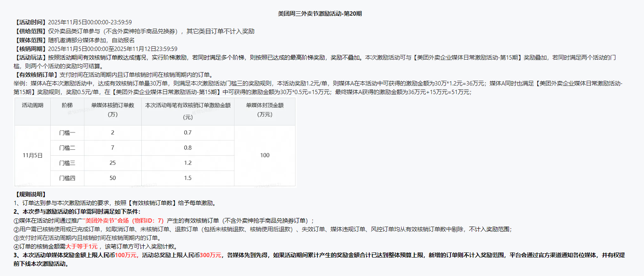Click the 【规则说明】 heading
Viewport: 644px width, 276px height.
click(31, 194)
